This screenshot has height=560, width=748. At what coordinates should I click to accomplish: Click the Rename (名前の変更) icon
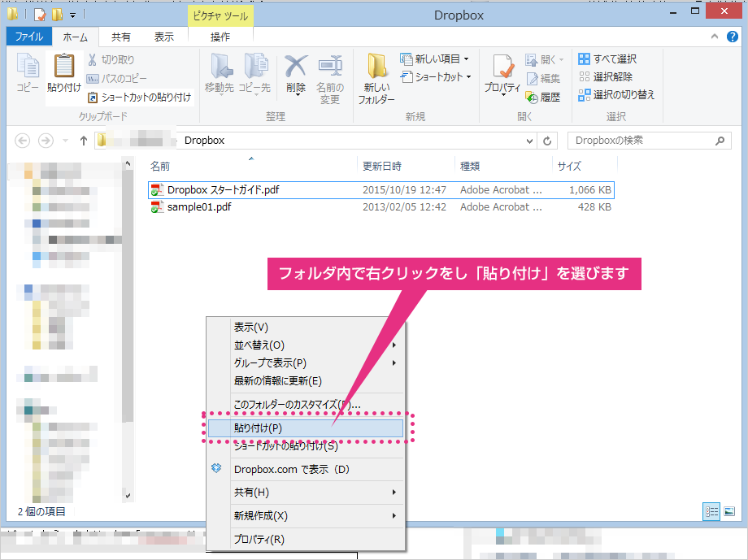tap(330, 79)
